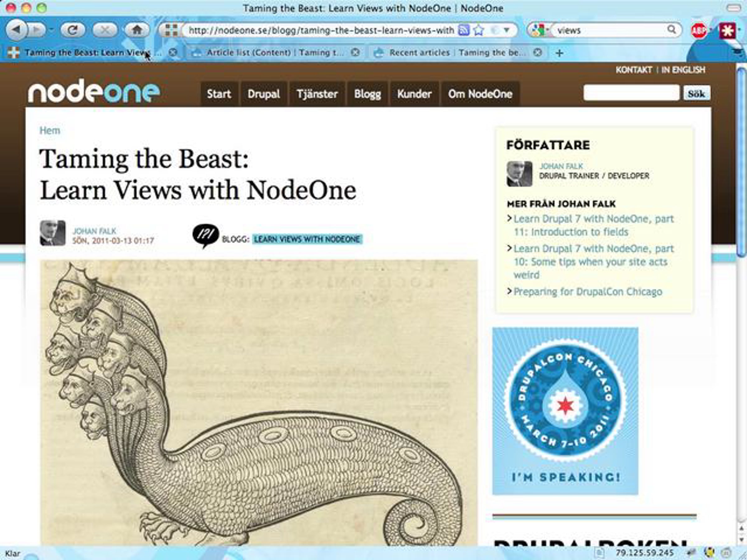
Task: Open 'Learn Drupal 7 with NodeOne, part 10' link
Action: point(594,262)
